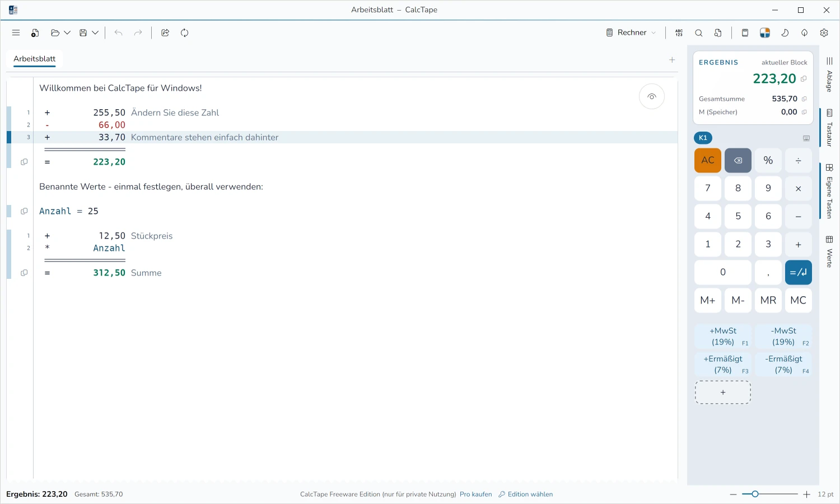Open the Tastatur side tab
Viewport: 840px width, 504px height.
point(829,128)
